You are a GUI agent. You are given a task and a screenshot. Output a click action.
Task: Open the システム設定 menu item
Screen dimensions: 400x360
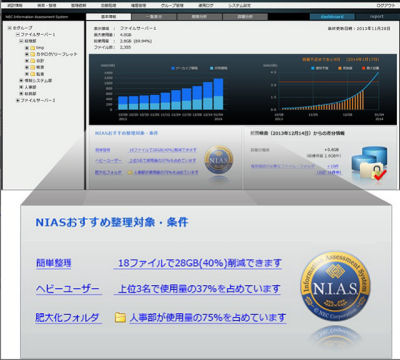(x=240, y=5)
